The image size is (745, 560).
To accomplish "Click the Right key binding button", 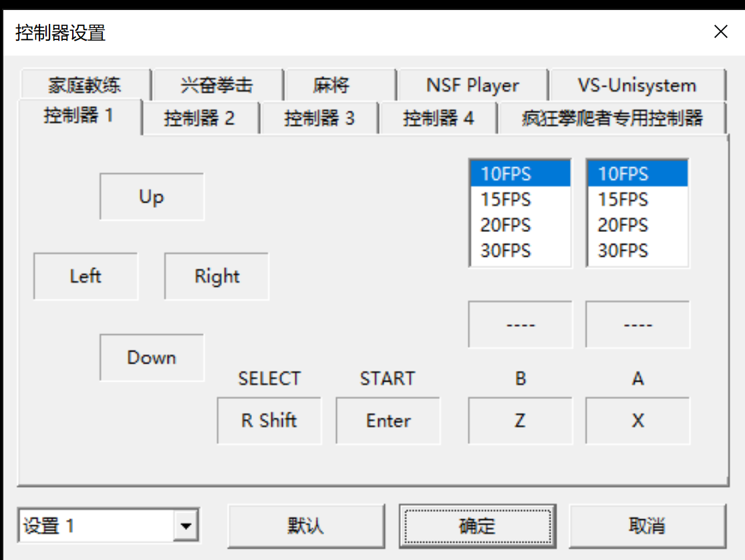I will 216,276.
